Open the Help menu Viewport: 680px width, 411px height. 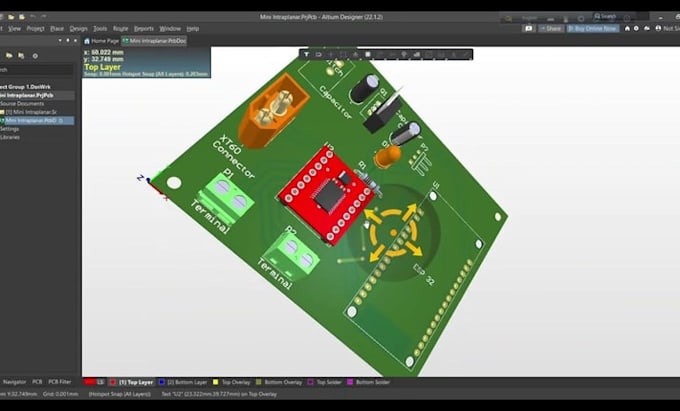point(193,28)
